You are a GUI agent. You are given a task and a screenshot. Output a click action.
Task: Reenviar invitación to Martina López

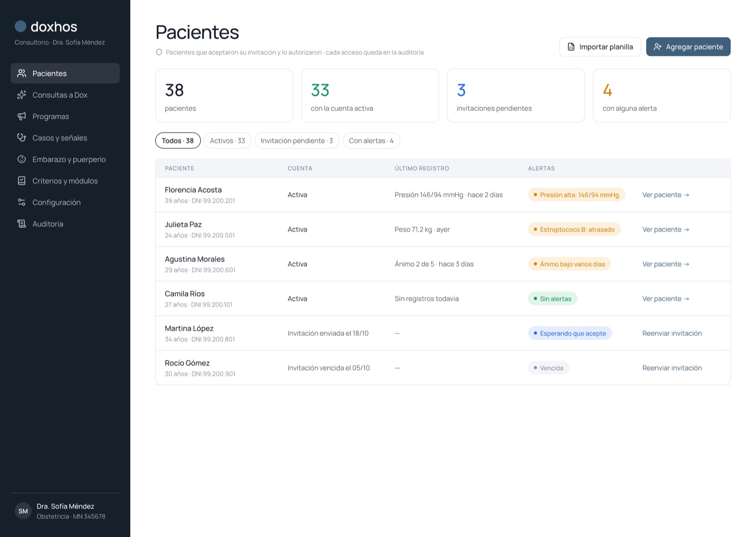pos(672,333)
